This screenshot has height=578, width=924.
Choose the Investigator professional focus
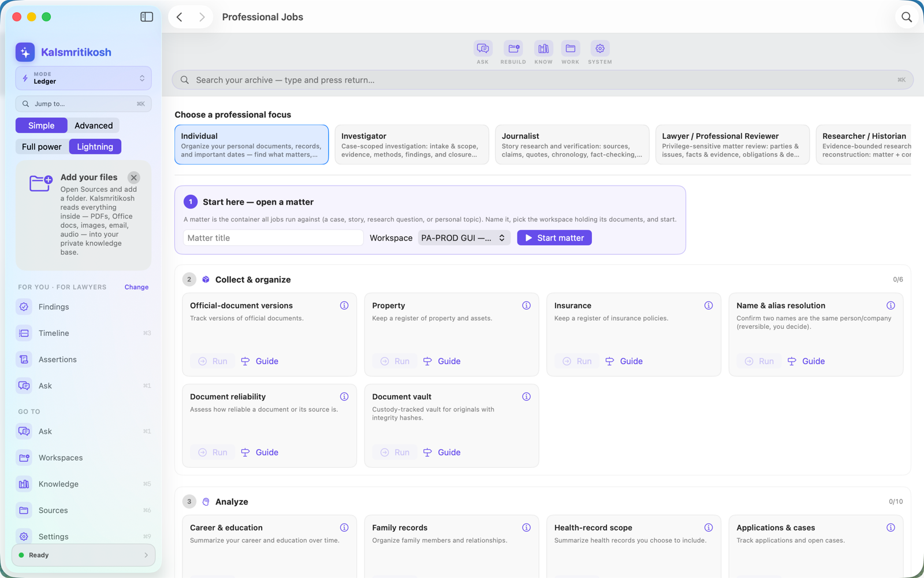412,144
